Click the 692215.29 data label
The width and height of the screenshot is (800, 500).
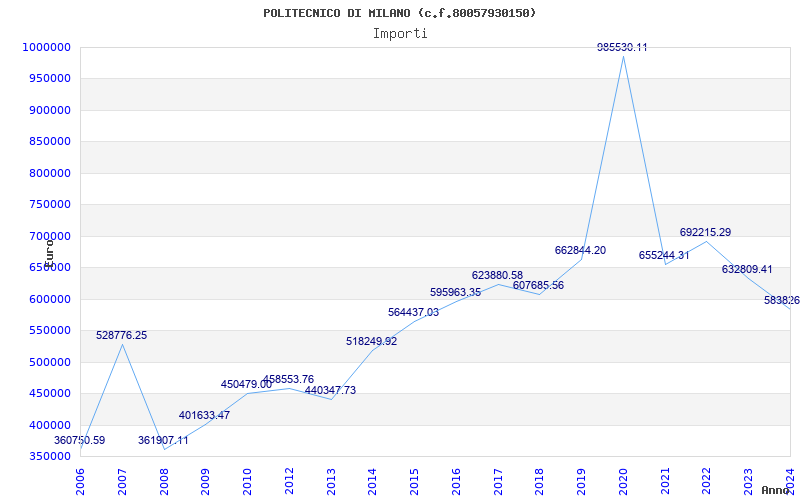click(x=706, y=232)
